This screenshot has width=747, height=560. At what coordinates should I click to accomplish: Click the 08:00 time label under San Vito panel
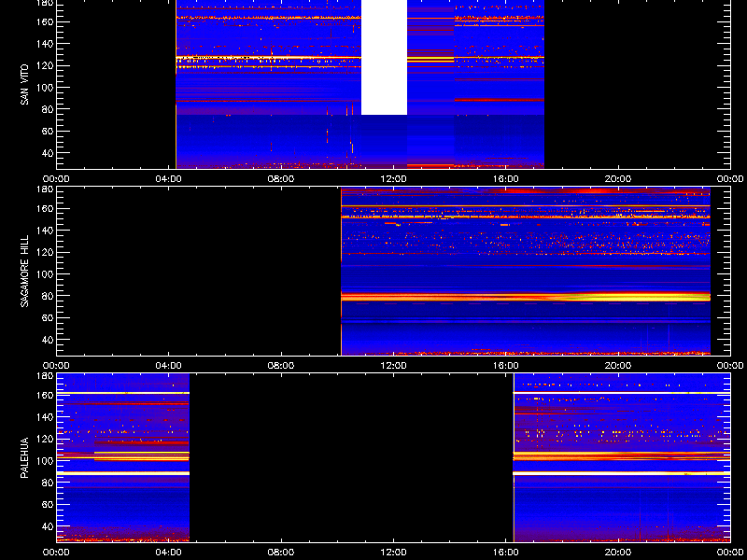[281, 179]
